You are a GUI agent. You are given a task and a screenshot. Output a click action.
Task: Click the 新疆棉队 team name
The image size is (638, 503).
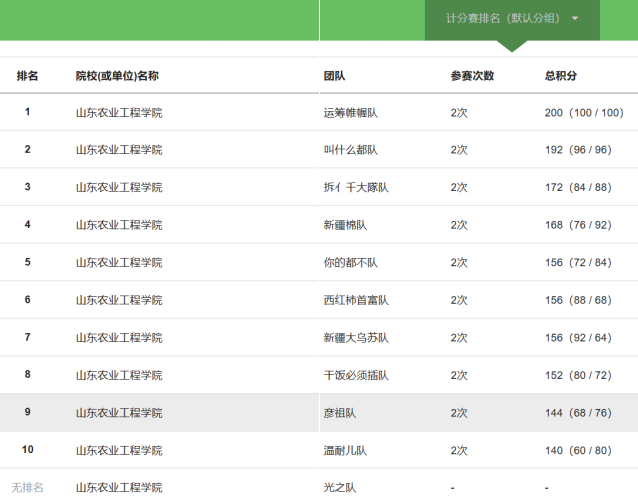[x=345, y=225]
